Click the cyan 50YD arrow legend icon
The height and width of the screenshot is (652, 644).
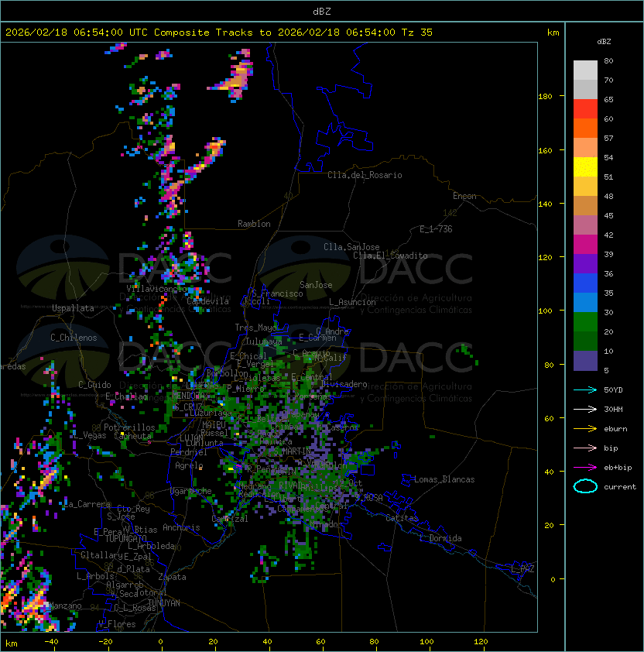585,389
